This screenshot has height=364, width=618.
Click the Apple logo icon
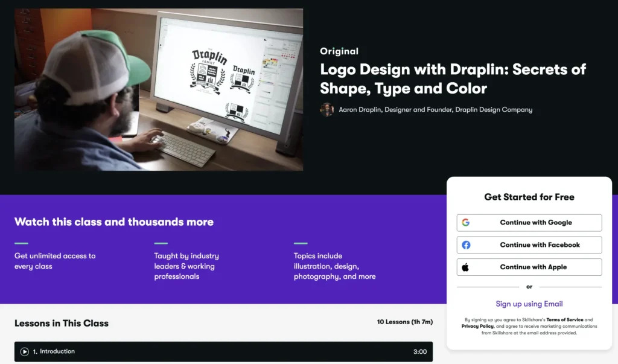pos(466,267)
